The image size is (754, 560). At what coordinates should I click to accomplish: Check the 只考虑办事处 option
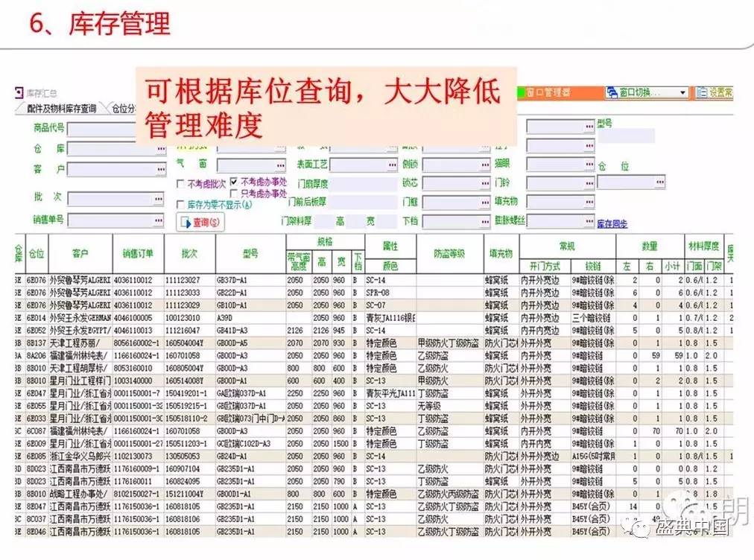(234, 193)
